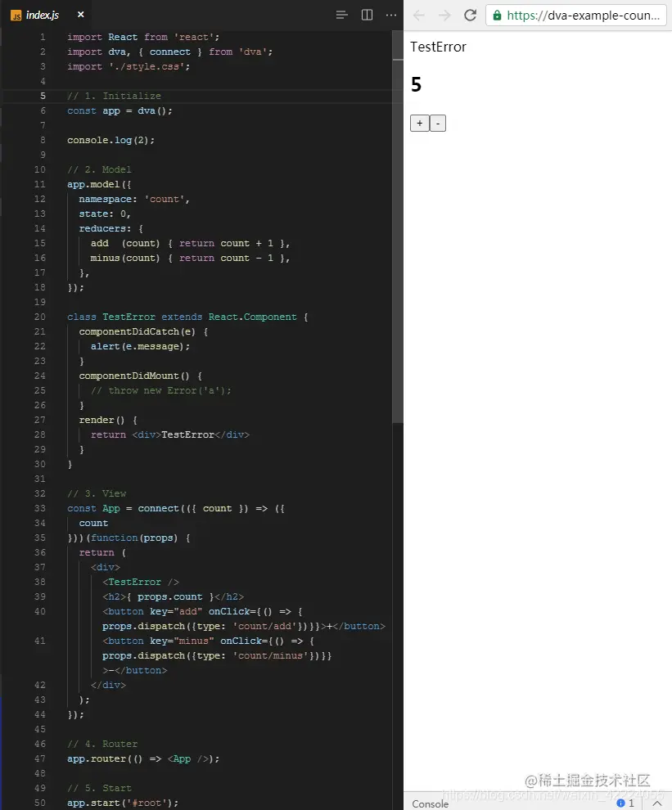Image resolution: width=672 pixels, height=810 pixels.
Task: Click line number 20 in the gutter
Action: tap(40, 317)
